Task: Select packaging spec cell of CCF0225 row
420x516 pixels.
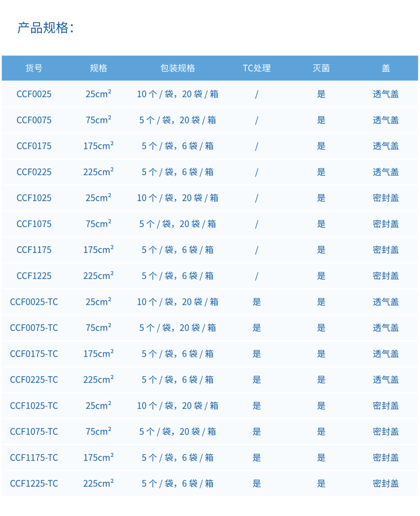Action: 178,172
